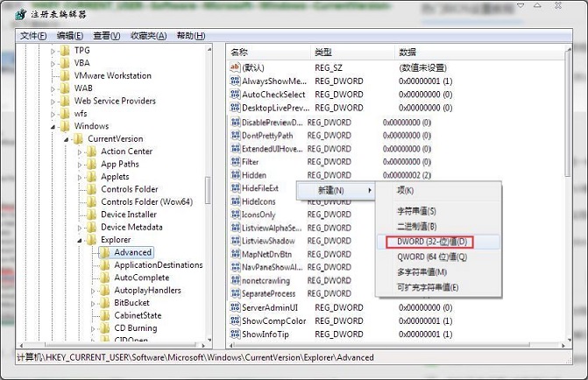Click the Controls Folder key icon

pyautogui.click(x=92, y=189)
